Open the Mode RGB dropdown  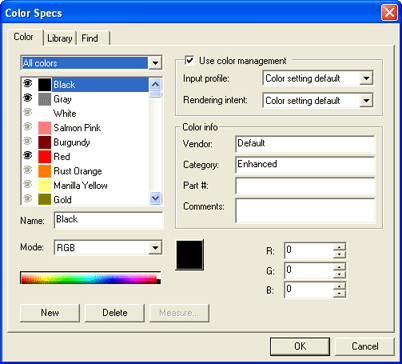[155, 248]
